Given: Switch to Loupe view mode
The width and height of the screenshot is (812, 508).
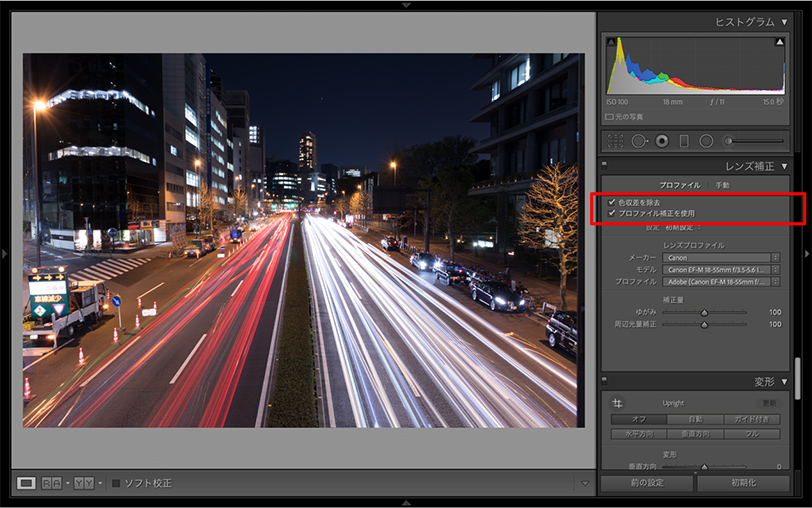Looking at the screenshot, I should coord(26,483).
